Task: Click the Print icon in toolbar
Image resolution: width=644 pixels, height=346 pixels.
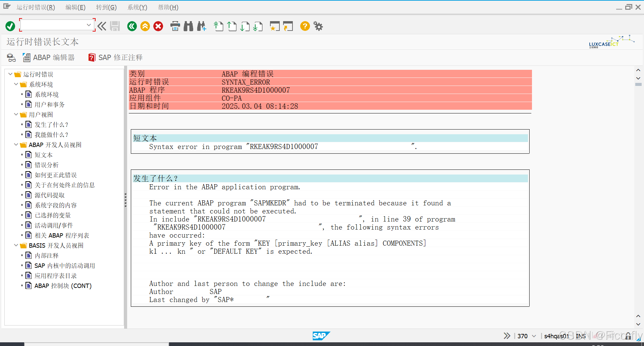Action: pyautogui.click(x=175, y=26)
